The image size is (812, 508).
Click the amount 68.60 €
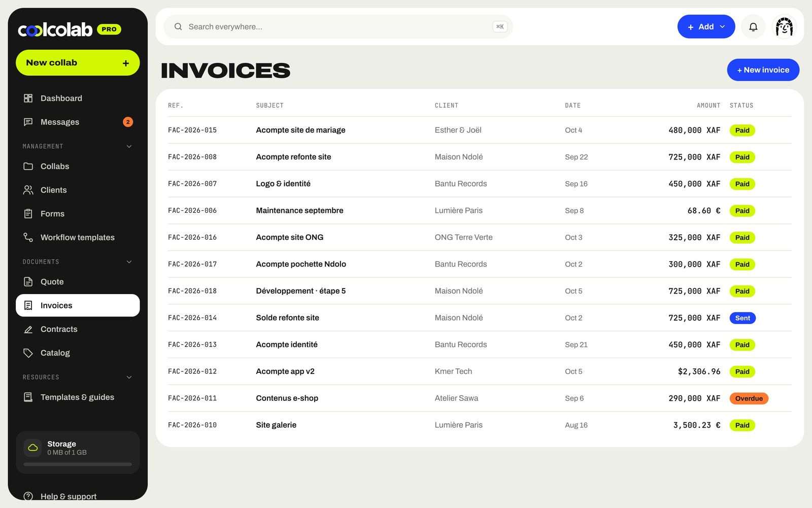(x=704, y=210)
